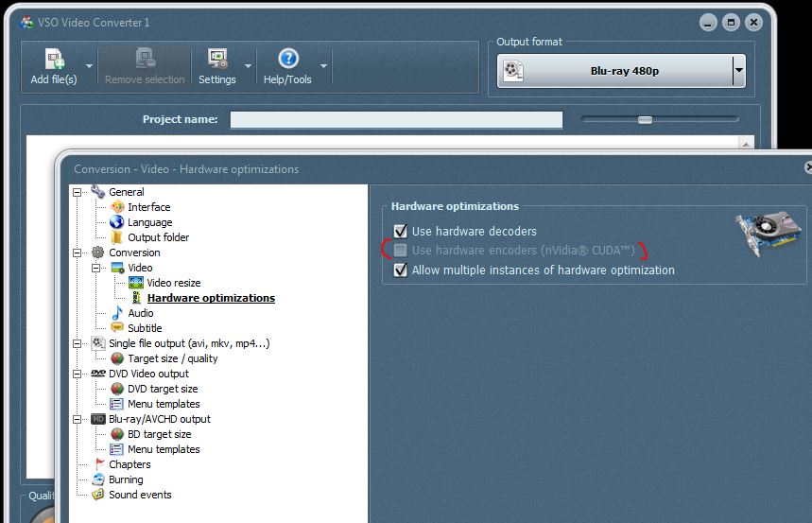Click the BD target size icon
Image resolution: width=812 pixels, height=523 pixels.
click(117, 434)
